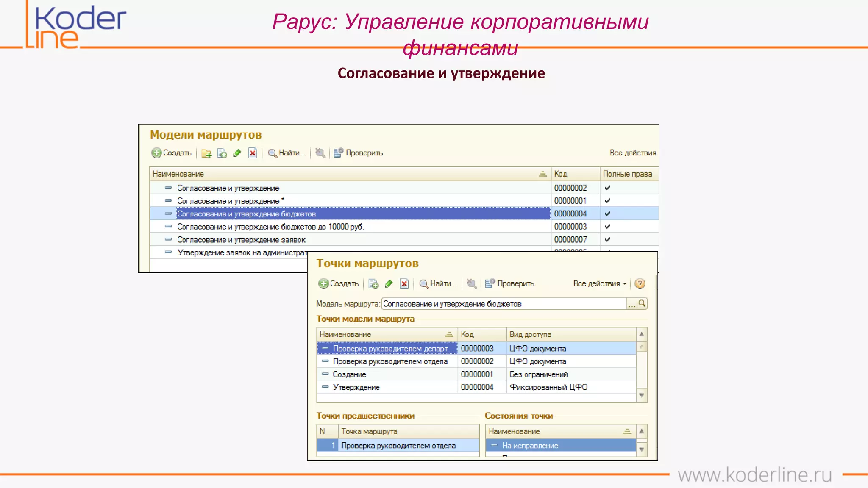Copy item icon in Точки маршрутов toolbar
This screenshot has height=488, width=868.
pyautogui.click(x=373, y=284)
